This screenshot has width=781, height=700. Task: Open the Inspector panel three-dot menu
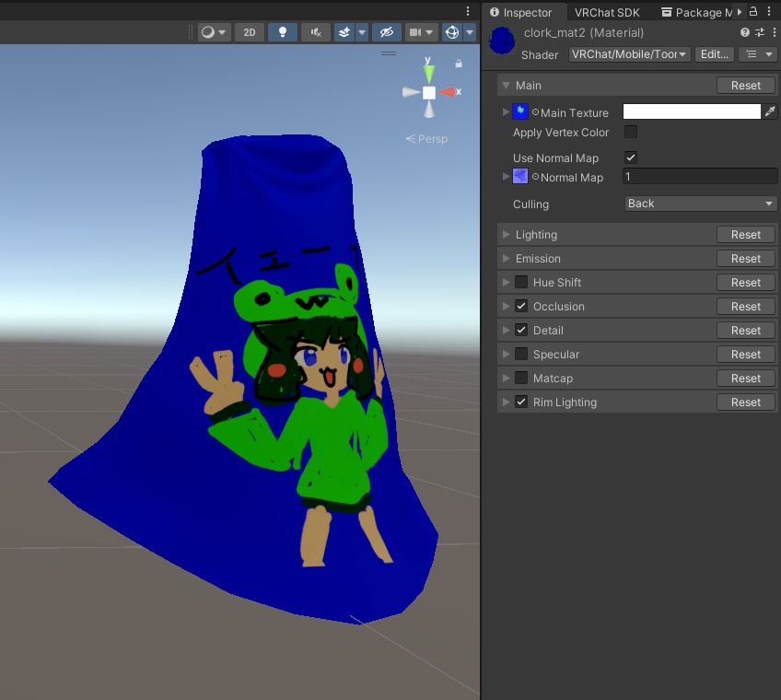(x=769, y=11)
